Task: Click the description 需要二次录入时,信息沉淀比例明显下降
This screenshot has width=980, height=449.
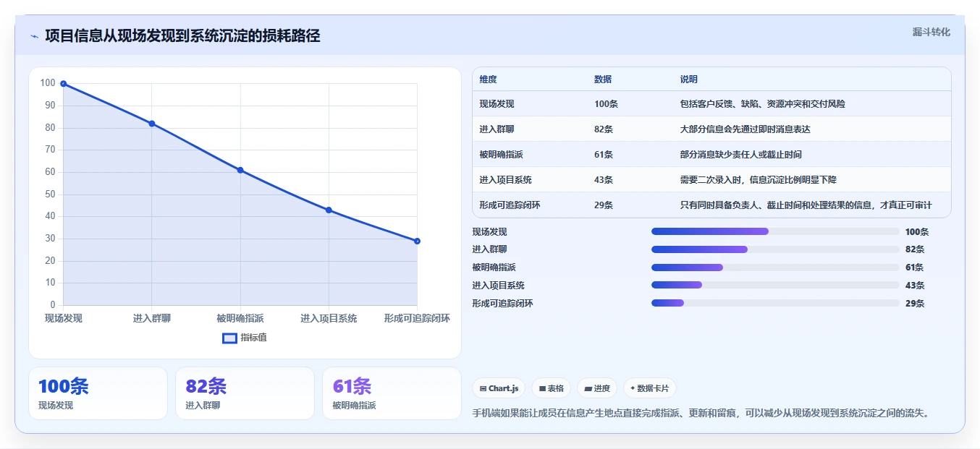Action: point(758,179)
